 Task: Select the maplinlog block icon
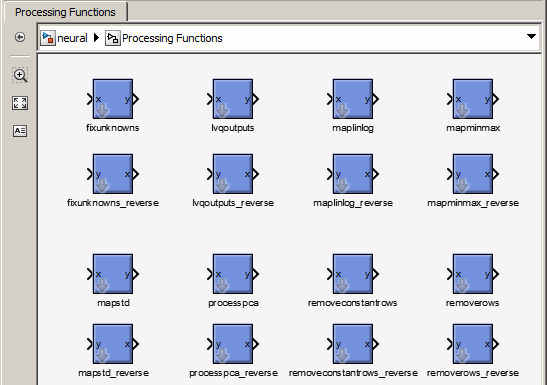pyautogui.click(x=353, y=99)
